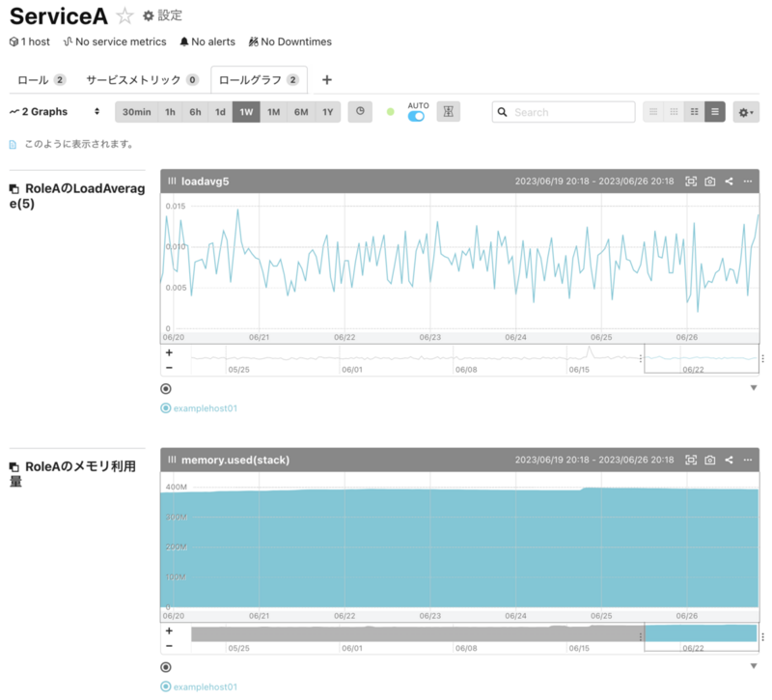
Task: Click the loadavg5 graph title
Action: coord(205,182)
